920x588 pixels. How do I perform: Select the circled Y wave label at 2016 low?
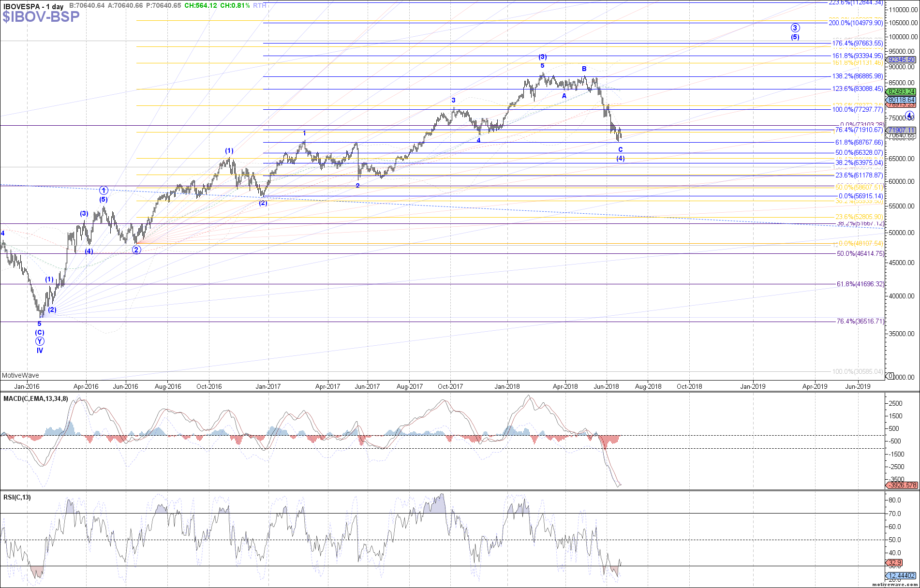coord(40,341)
